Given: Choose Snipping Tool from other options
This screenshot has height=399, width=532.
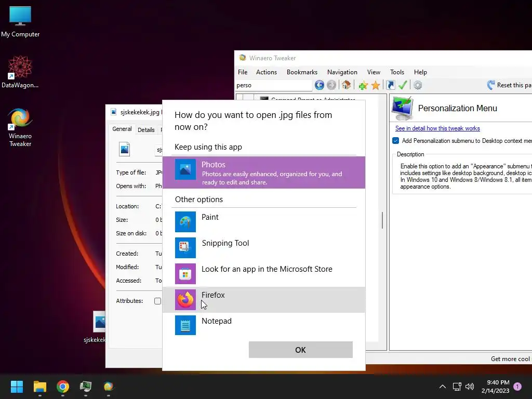Looking at the screenshot, I should [264, 248].
